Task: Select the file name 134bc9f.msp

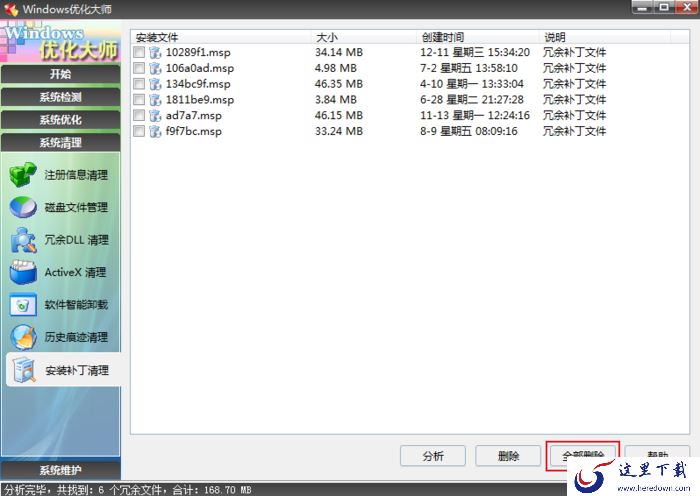Action: click(x=198, y=84)
